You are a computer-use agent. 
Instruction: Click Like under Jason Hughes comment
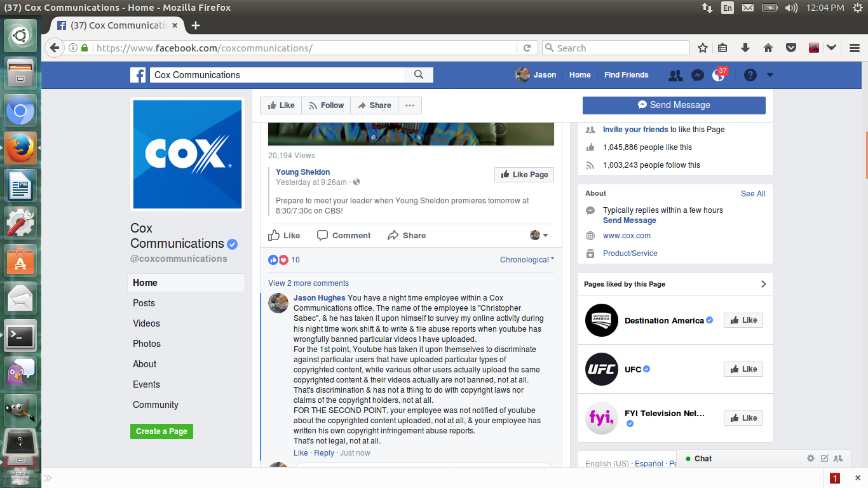pyautogui.click(x=301, y=453)
